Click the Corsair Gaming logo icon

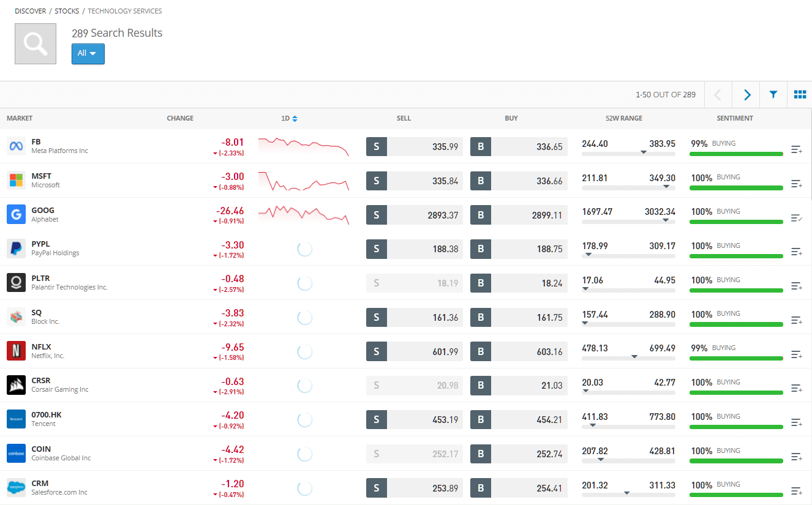point(16,385)
